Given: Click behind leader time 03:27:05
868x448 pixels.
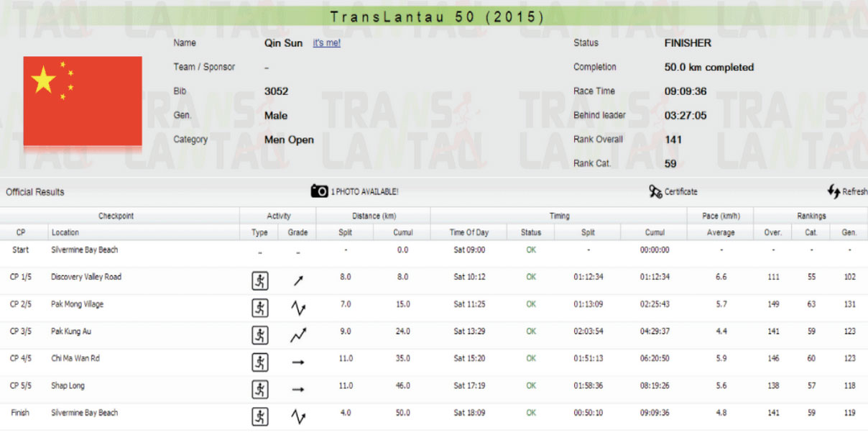Looking at the screenshot, I should point(686,115).
